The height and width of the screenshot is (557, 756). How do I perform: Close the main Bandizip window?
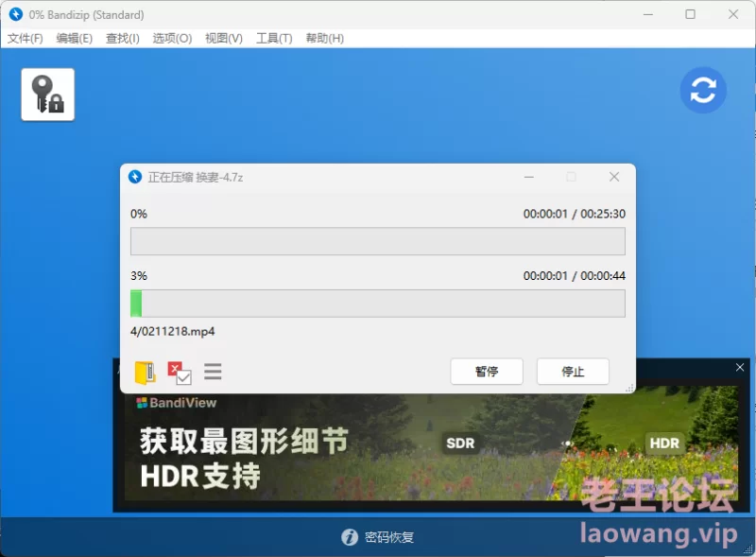coord(733,14)
